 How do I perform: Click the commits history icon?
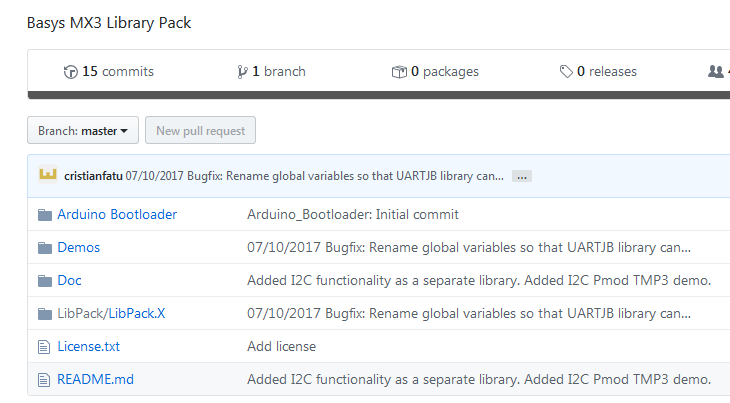coord(70,72)
